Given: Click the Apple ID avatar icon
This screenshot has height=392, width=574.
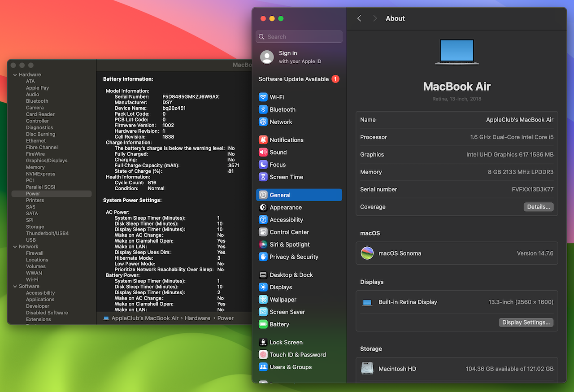Looking at the screenshot, I should coord(267,57).
